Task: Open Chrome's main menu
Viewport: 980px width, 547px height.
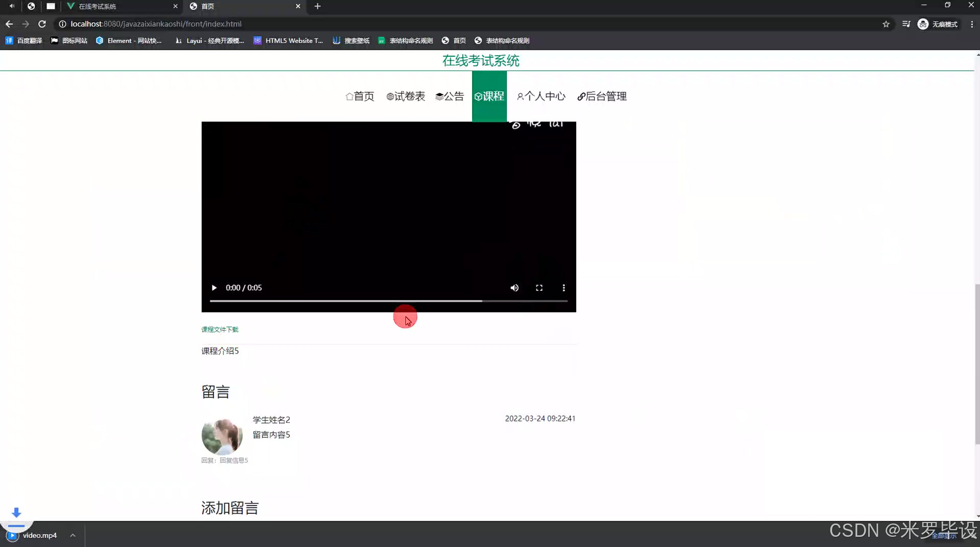Action: [x=972, y=24]
